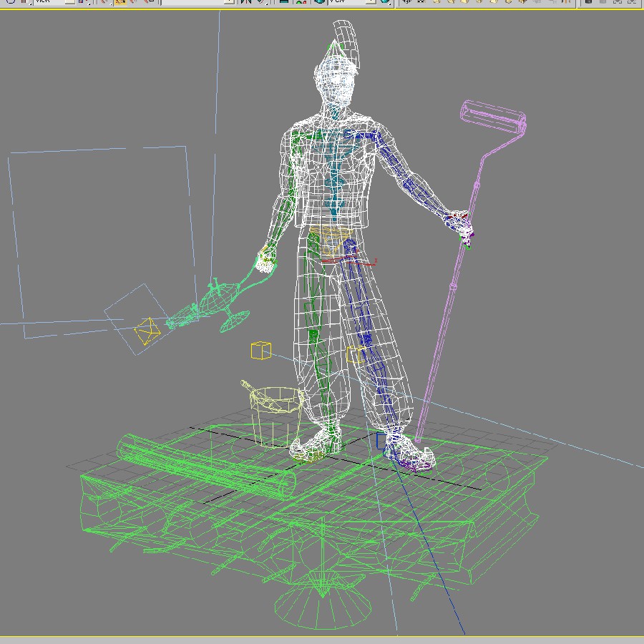Select the rolled-up green carpet tube
This screenshot has height=644, width=644.
coord(205,466)
